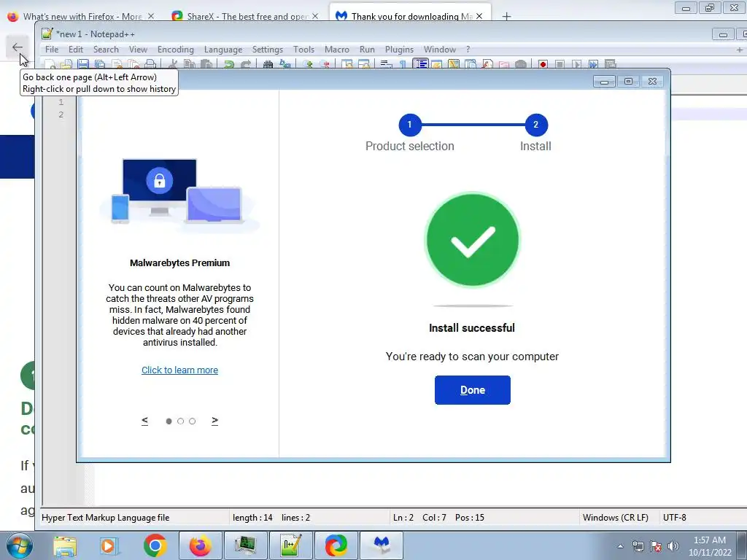Open the Language menu in Notepad++

223,50
